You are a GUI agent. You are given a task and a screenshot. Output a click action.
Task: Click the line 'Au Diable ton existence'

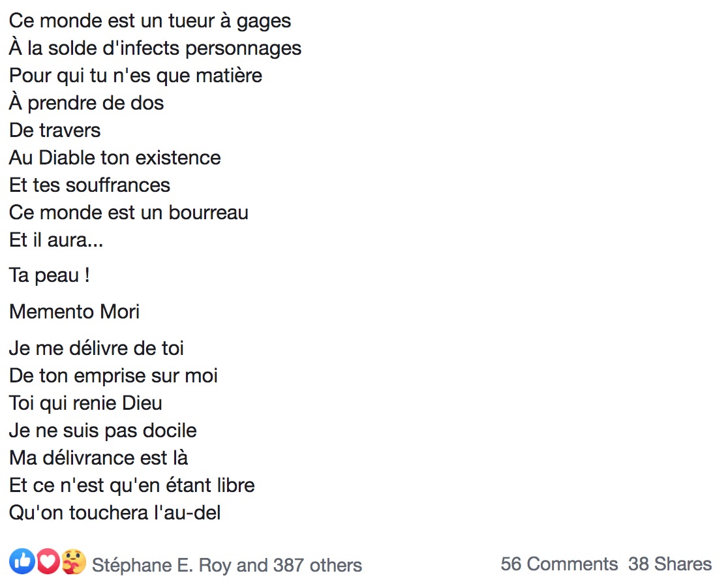click(115, 158)
